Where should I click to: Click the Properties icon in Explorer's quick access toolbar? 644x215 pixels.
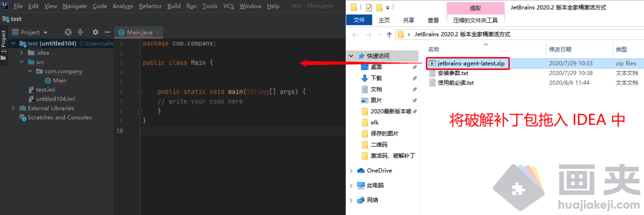[369, 7]
